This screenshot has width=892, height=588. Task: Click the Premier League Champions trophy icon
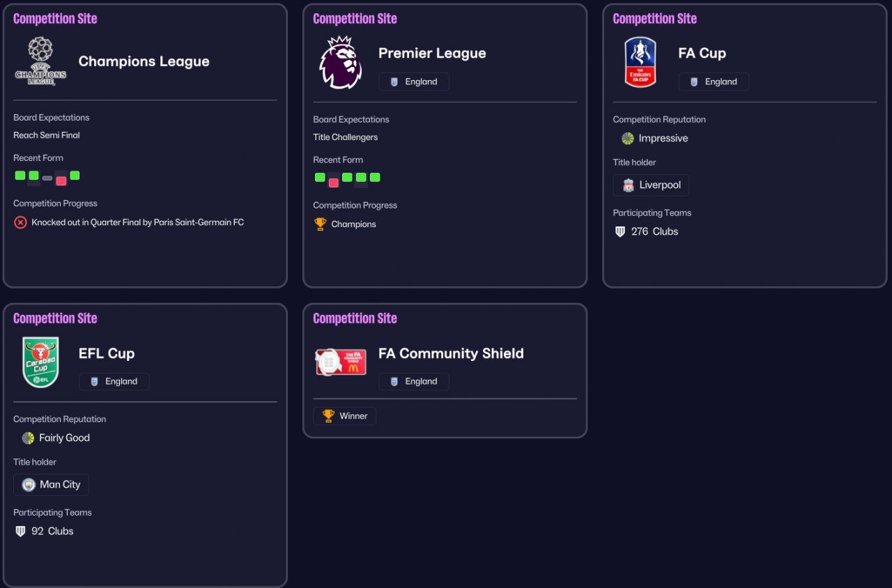pos(320,224)
